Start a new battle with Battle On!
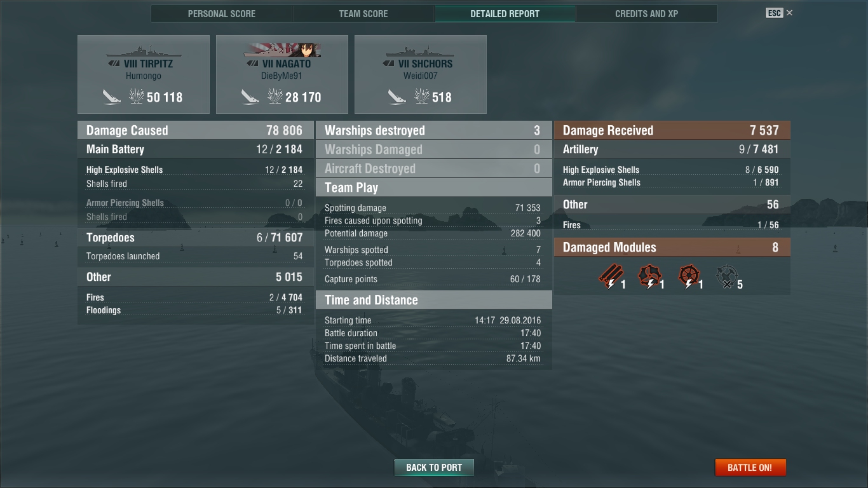868x488 pixels. click(750, 467)
